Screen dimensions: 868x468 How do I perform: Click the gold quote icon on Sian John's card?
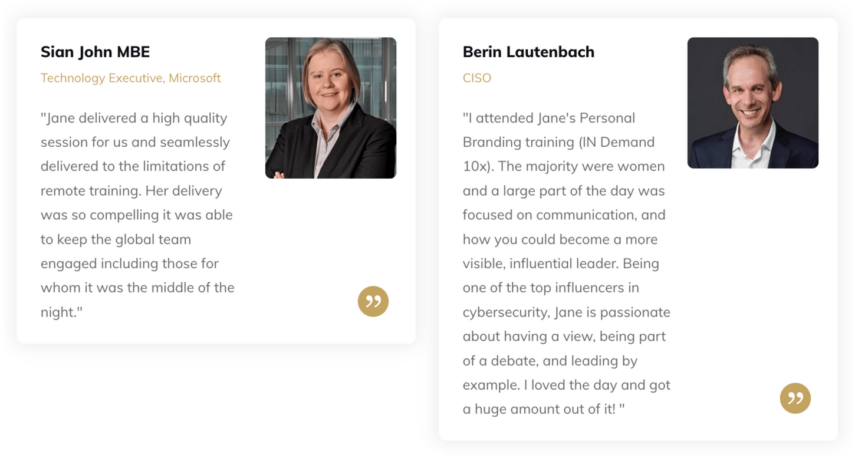[x=373, y=302]
